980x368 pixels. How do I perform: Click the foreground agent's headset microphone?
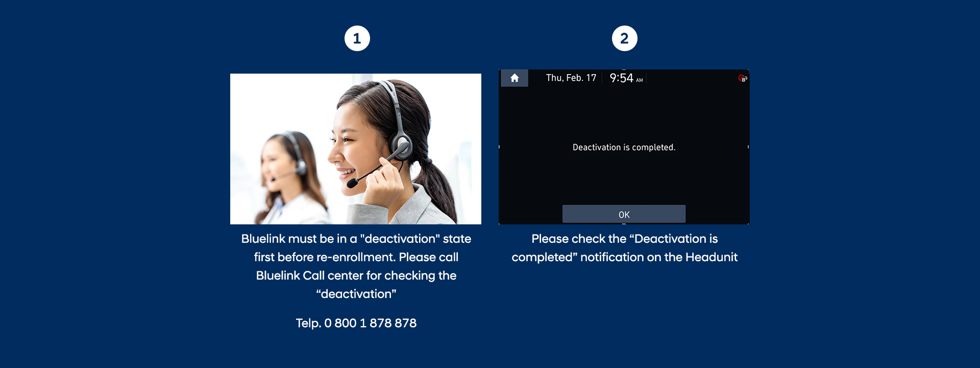pos(353,182)
